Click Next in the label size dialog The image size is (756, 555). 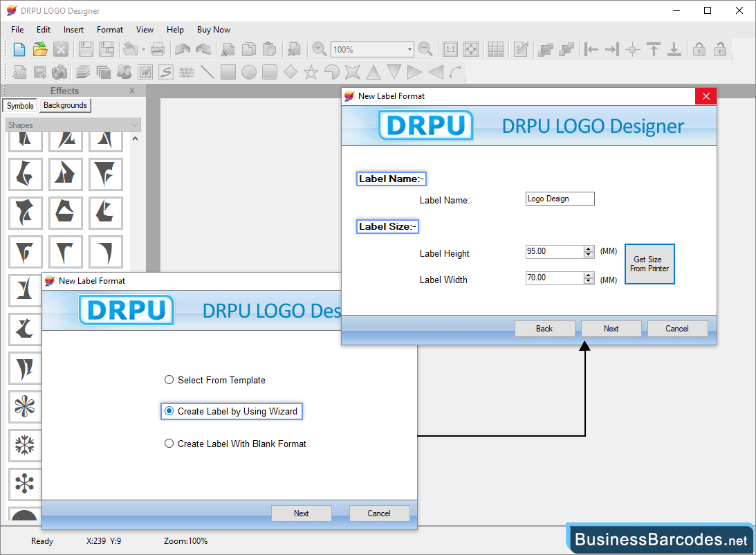coord(611,329)
